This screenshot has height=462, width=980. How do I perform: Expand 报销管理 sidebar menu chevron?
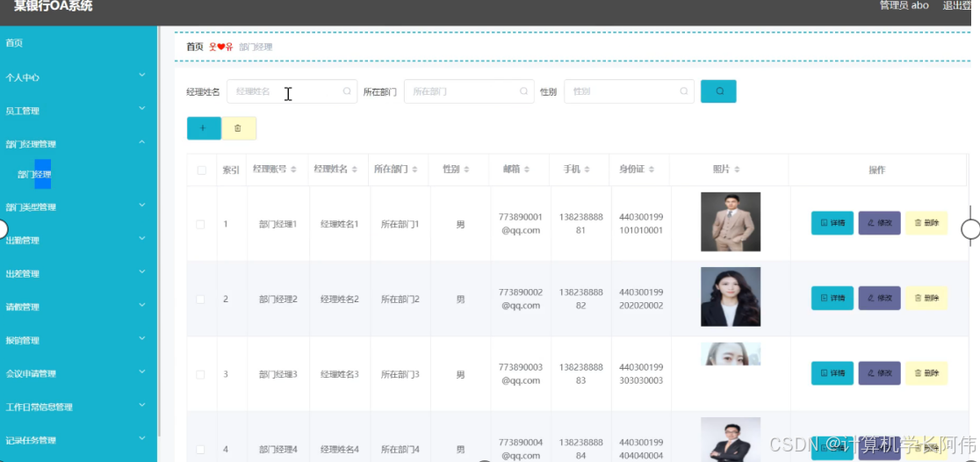coord(142,338)
